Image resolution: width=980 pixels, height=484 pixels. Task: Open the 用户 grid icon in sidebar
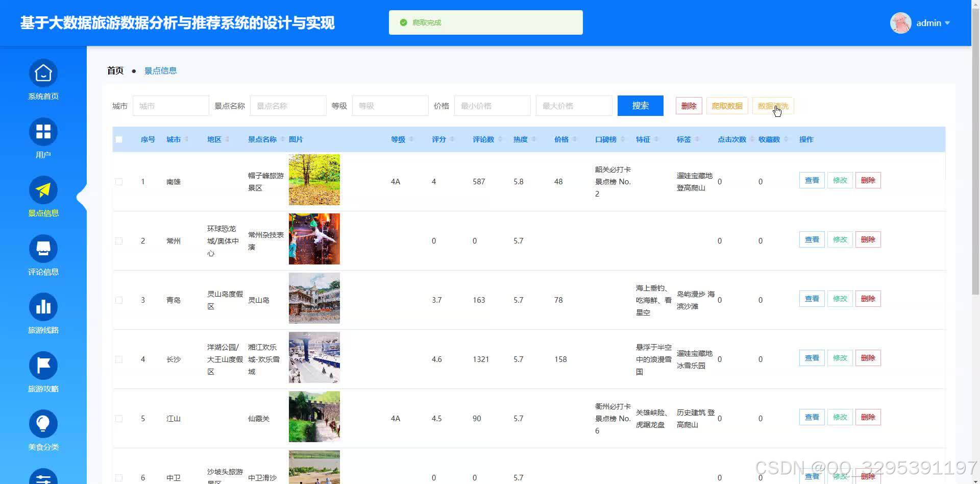tap(43, 132)
